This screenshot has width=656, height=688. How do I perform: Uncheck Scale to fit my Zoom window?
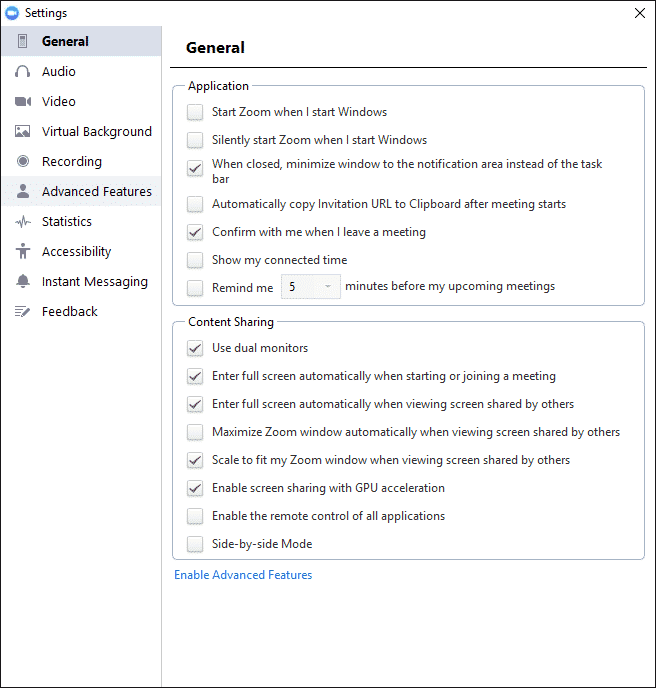[x=195, y=460]
